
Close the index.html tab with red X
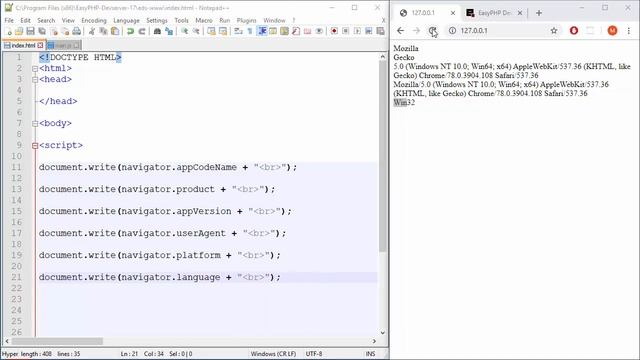[40, 45]
